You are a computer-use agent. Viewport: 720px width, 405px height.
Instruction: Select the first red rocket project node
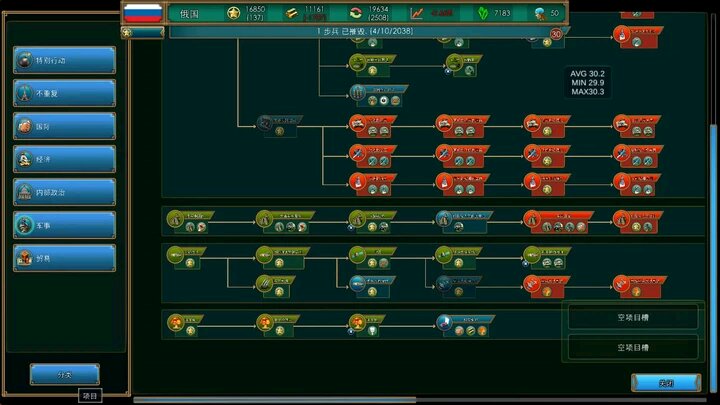[372, 185]
